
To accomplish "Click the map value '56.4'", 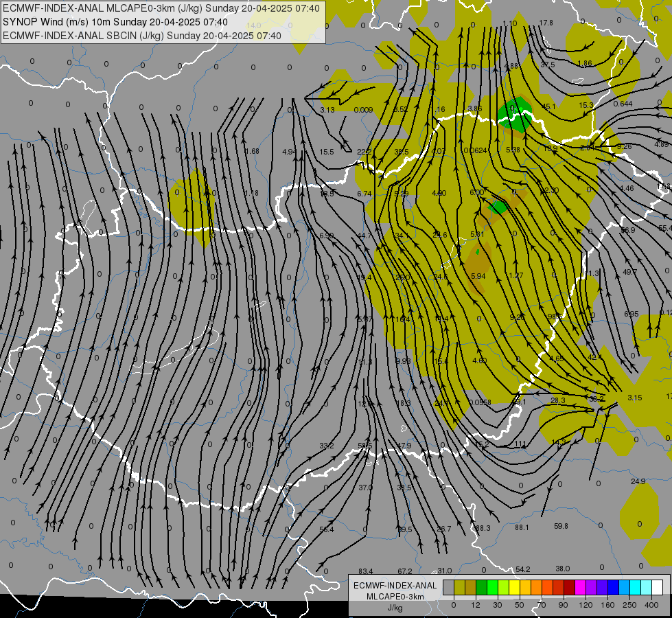I will tap(327, 529).
